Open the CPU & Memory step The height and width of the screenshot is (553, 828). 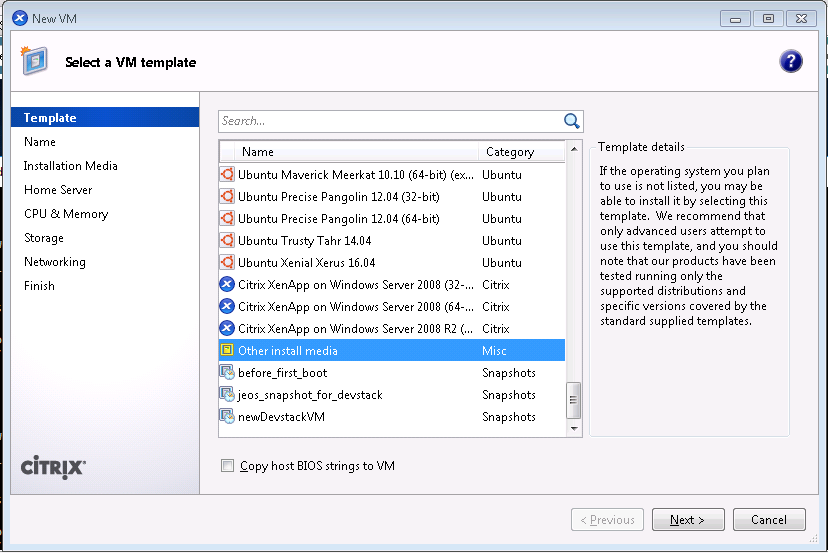66,214
